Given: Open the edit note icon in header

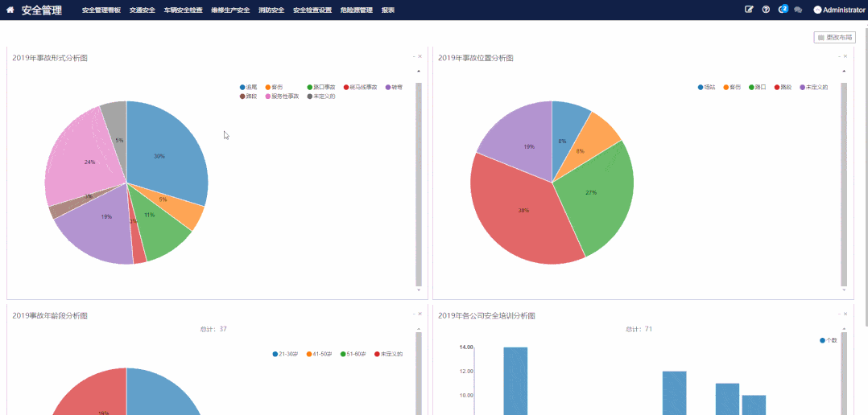Looking at the screenshot, I should click(x=749, y=10).
